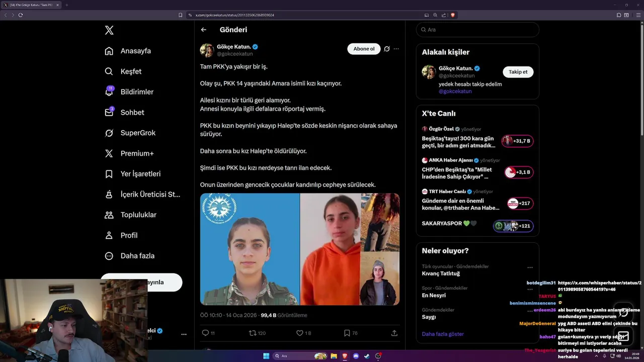Open SuperGrok in the sidebar
The image size is (644, 362).
[x=130, y=133]
